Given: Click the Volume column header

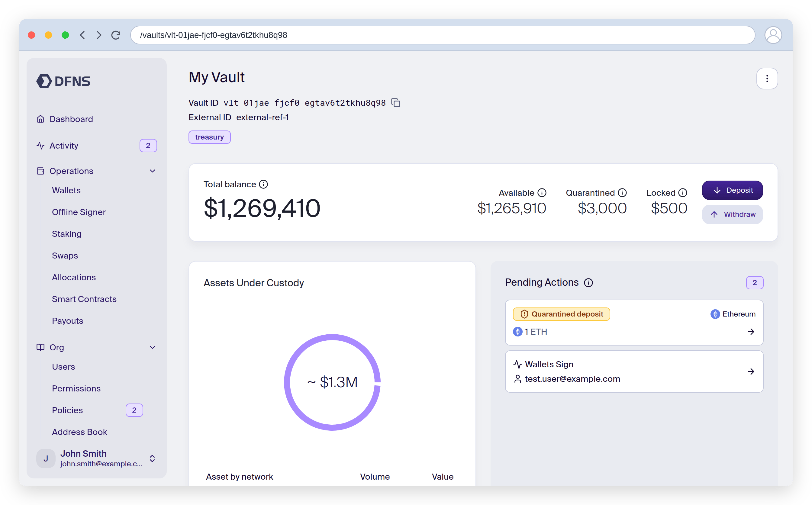Looking at the screenshot, I should coord(375,477).
